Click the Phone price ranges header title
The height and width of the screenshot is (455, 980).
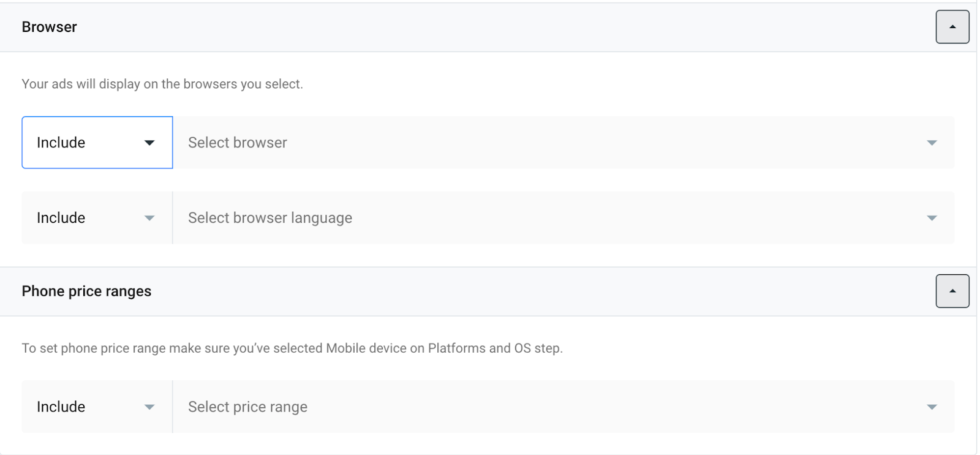point(86,291)
